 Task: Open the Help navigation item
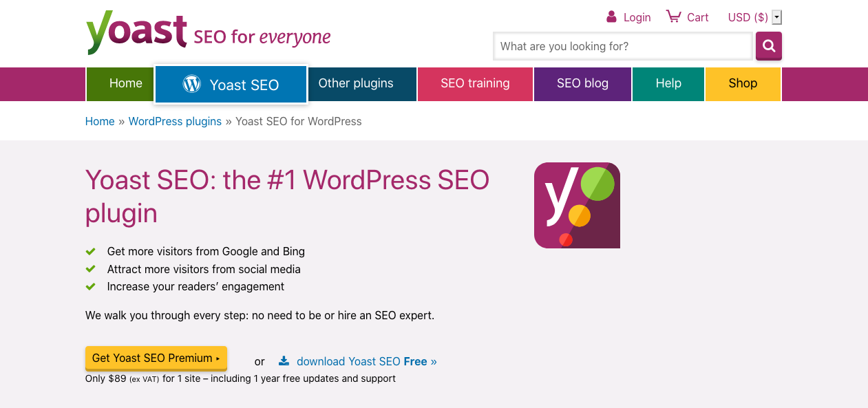(668, 84)
